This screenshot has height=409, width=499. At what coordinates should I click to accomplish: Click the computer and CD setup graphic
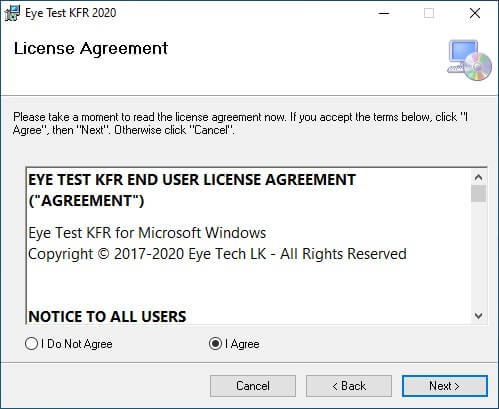click(469, 60)
